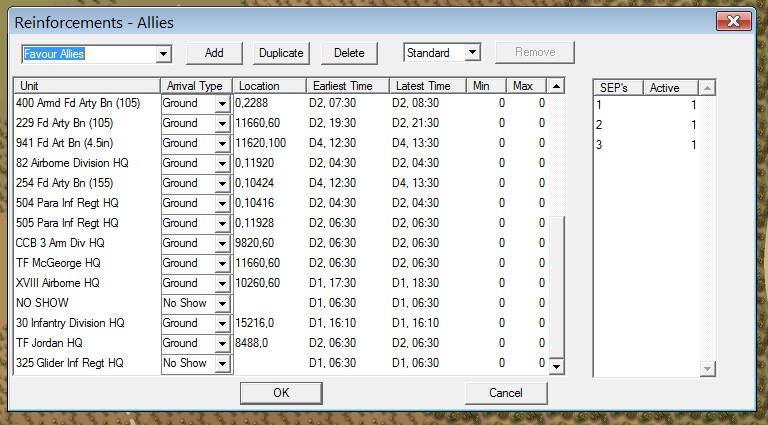Click the Max column header
The width and height of the screenshot is (768, 425).
click(527, 86)
